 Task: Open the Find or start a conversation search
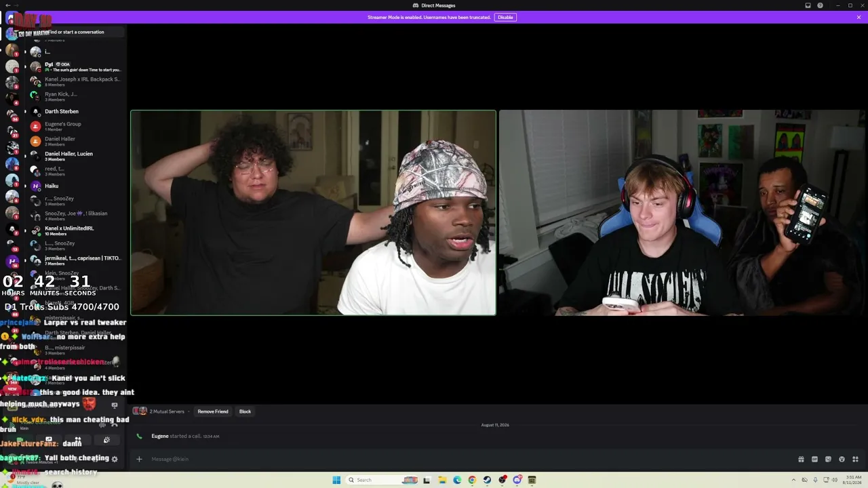pos(77,32)
